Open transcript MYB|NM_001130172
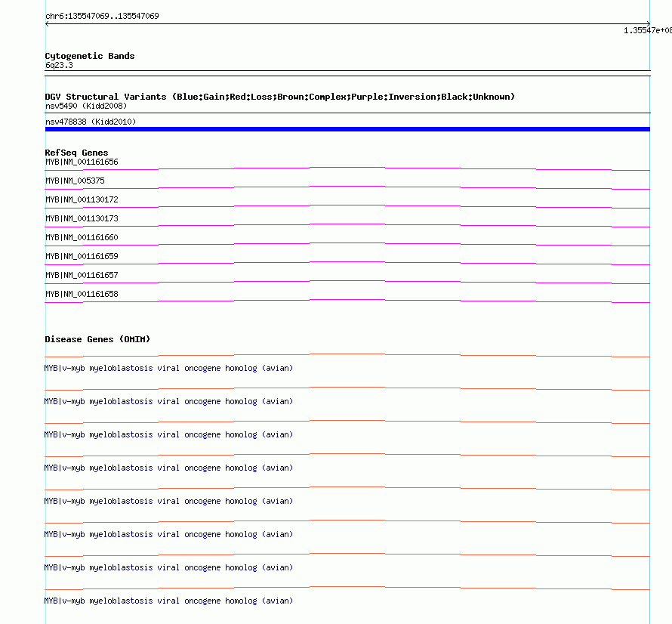This screenshot has height=624, width=672. point(82,200)
